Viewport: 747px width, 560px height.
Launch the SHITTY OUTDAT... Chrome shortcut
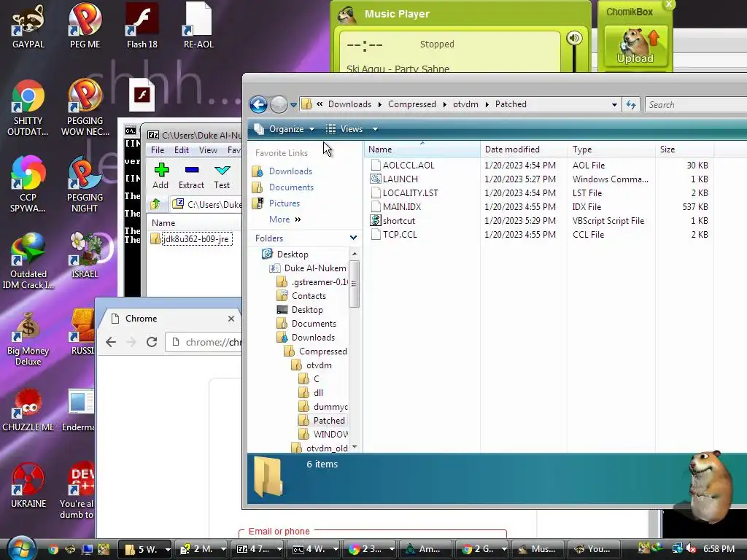(28, 108)
